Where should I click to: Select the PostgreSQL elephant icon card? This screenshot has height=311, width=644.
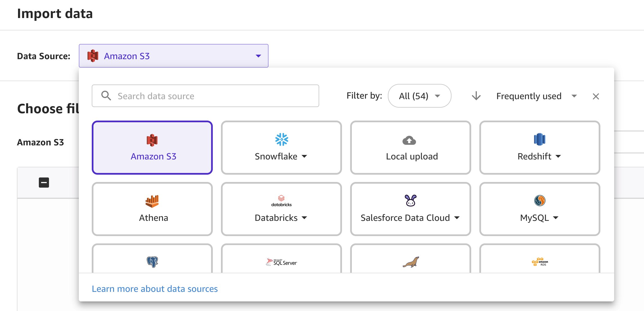(x=152, y=259)
